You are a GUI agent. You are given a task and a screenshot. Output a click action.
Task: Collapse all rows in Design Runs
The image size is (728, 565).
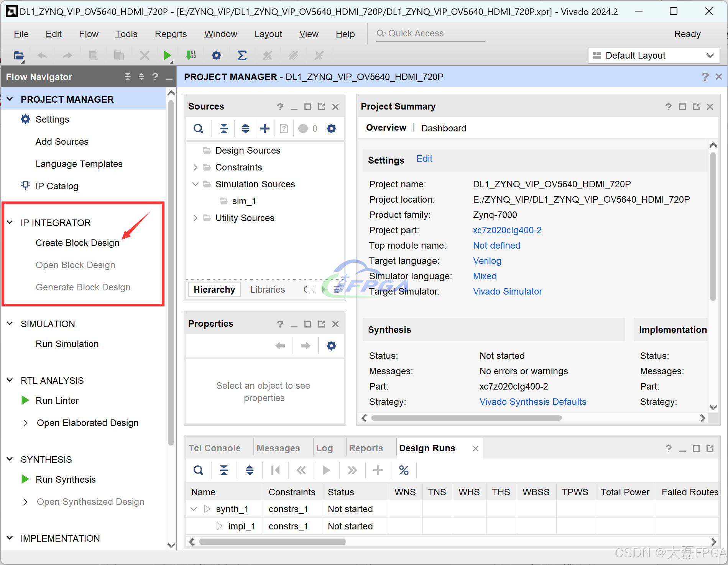coord(224,470)
